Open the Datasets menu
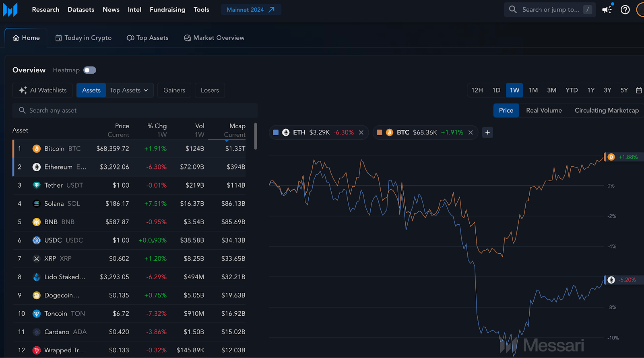This screenshot has width=644, height=358. 81,10
